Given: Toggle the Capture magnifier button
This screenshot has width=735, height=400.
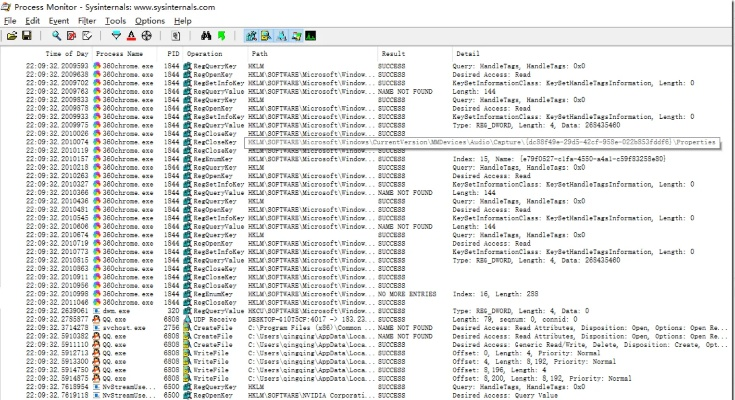Looking at the screenshot, I should (x=56, y=35).
